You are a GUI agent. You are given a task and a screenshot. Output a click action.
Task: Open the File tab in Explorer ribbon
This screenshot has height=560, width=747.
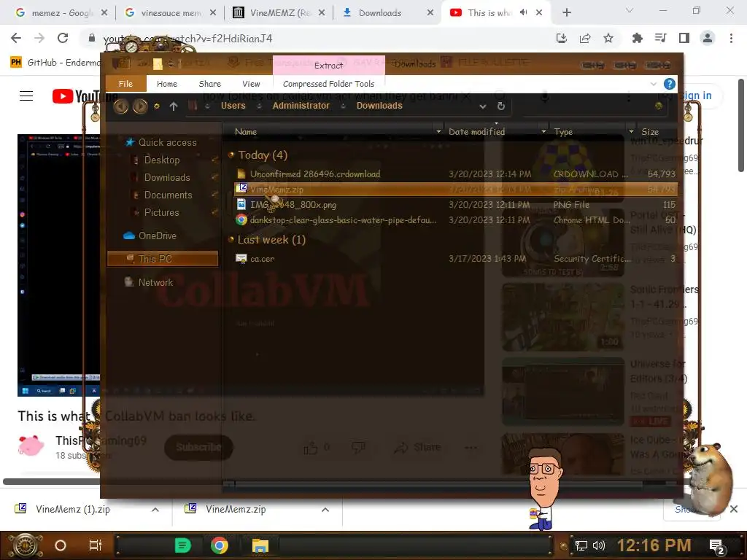[x=125, y=84]
